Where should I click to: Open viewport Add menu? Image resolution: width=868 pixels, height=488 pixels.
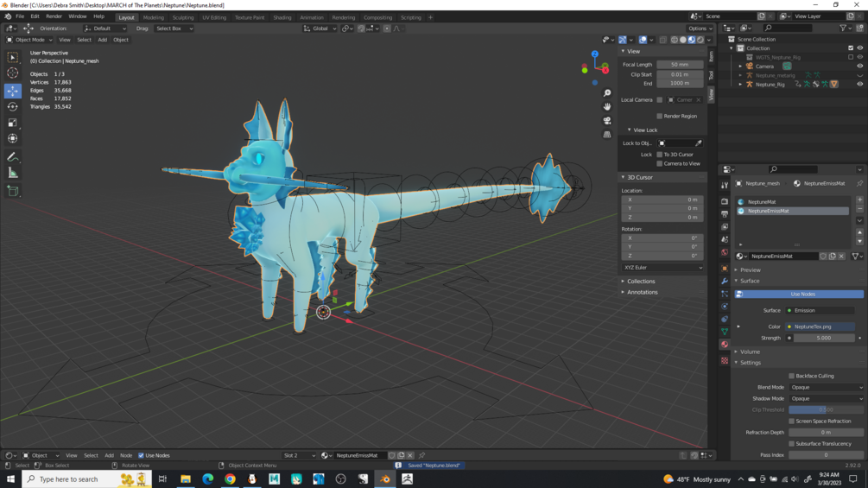102,40
